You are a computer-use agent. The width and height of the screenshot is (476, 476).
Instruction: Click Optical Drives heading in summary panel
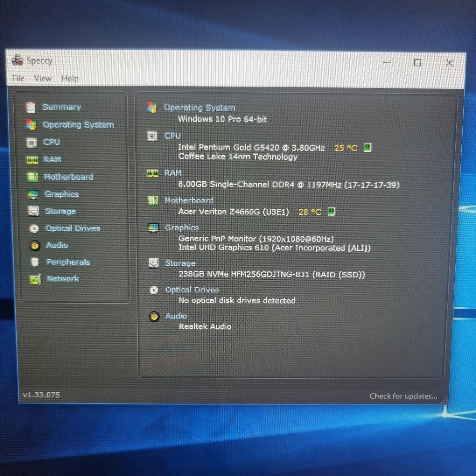(x=192, y=290)
